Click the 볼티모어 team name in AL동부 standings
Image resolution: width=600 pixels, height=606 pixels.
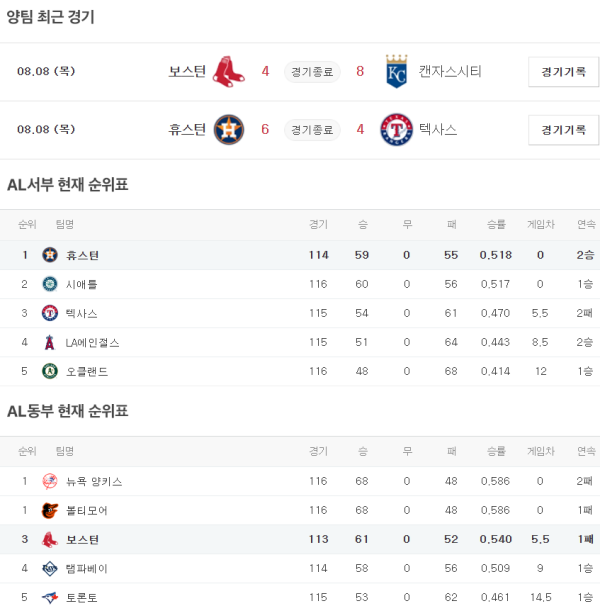87,510
